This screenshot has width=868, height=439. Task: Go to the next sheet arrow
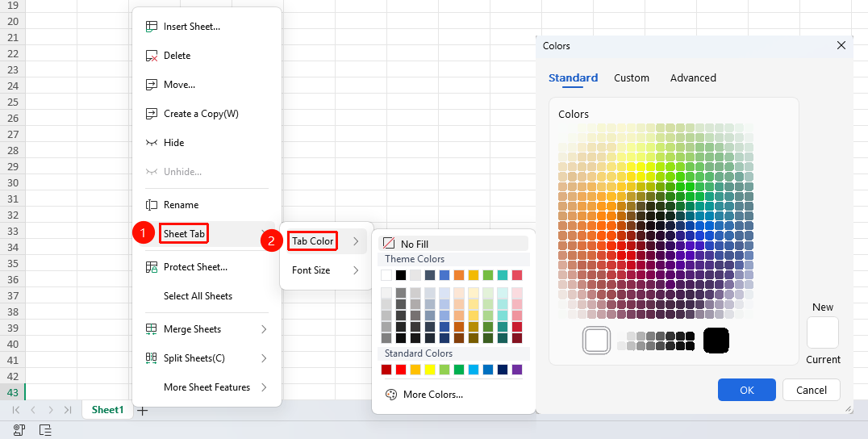51,410
